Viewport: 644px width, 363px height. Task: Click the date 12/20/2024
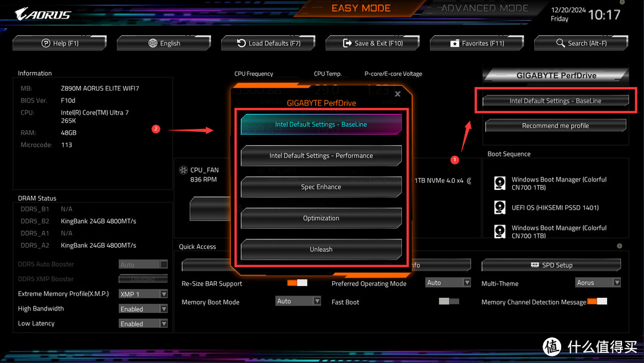coord(568,10)
